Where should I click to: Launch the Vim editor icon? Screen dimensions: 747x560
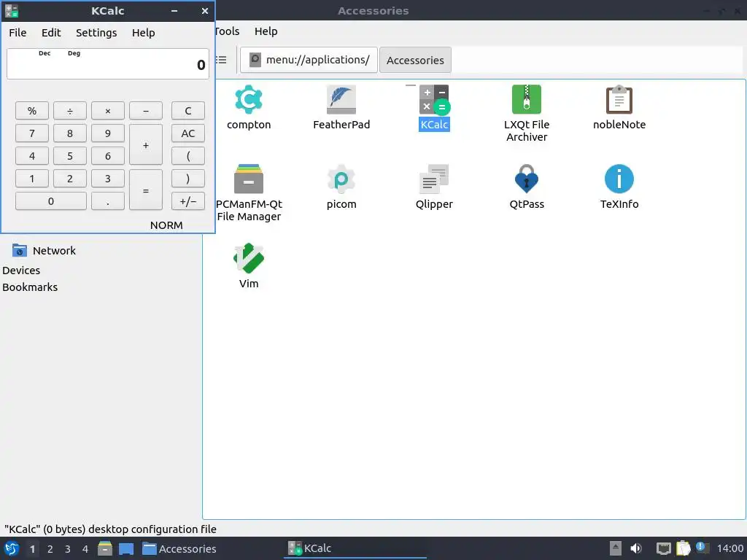pos(248,258)
